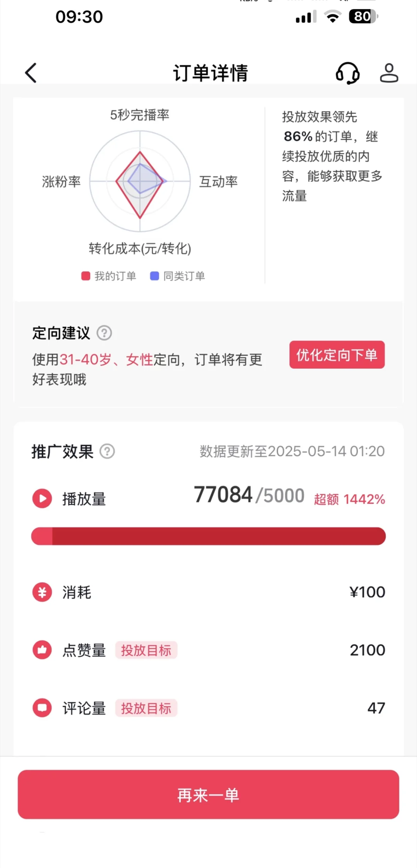Viewport: 417px width, 868px height.
Task: Toggle 我的订单 red legend swatch
Action: point(86,276)
